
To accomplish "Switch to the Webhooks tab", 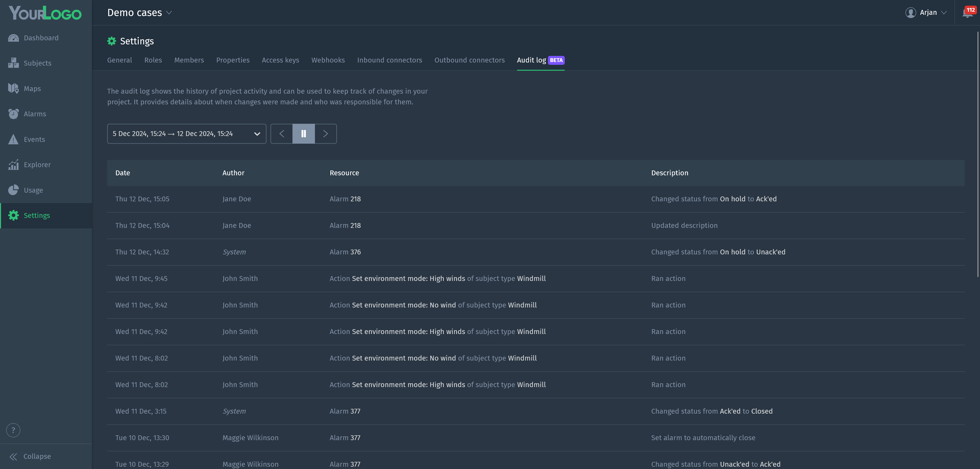I will 328,60.
